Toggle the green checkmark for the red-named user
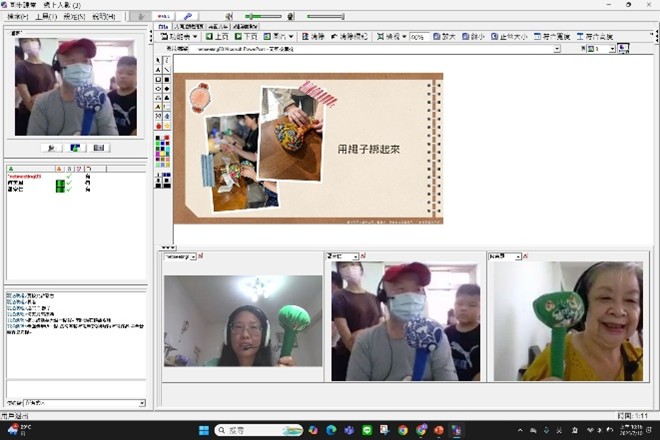Image resolution: width=660 pixels, height=440 pixels. pyautogui.click(x=69, y=176)
